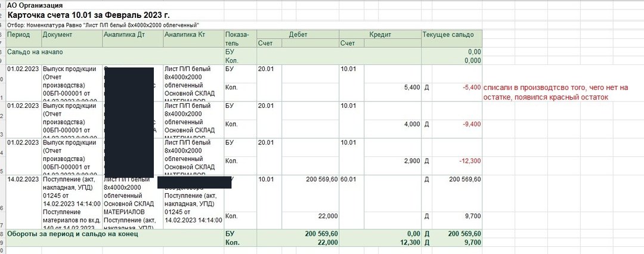Click total credit amount 0,00
The image size is (644, 254).
pyautogui.click(x=413, y=234)
